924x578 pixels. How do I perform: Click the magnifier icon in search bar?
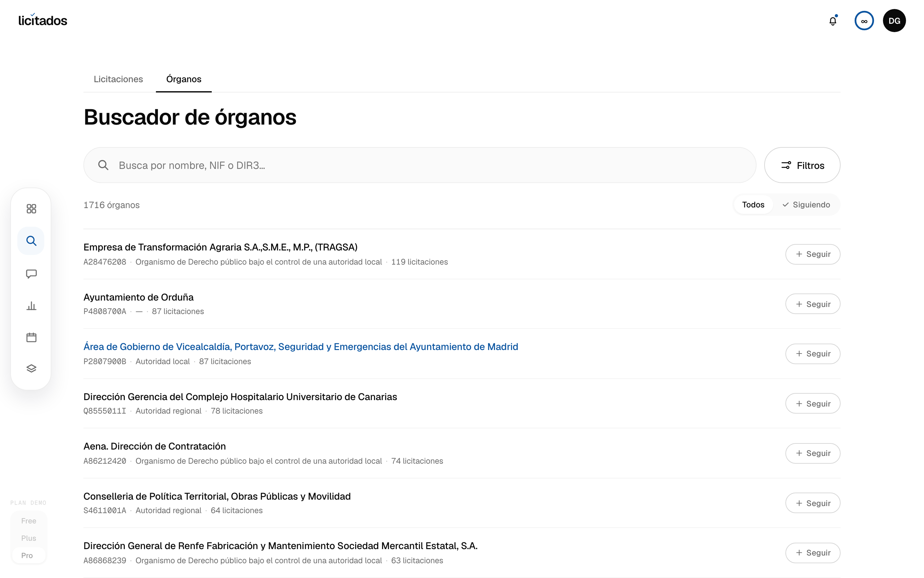pyautogui.click(x=103, y=165)
